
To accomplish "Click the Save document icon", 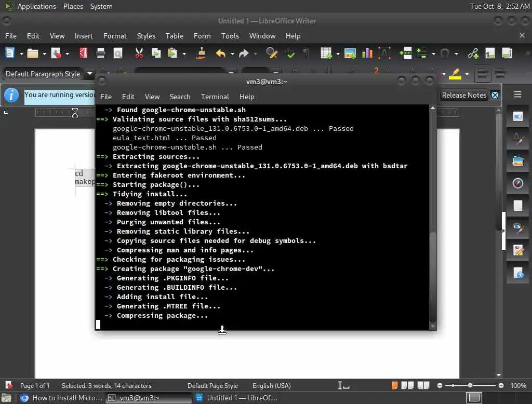I will [56, 53].
